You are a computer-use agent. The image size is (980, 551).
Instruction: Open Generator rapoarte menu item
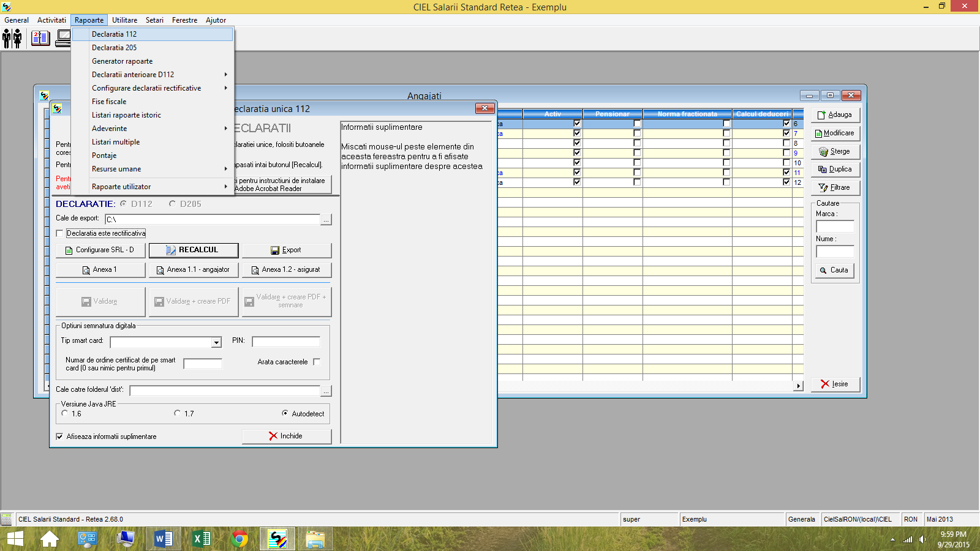point(153,61)
